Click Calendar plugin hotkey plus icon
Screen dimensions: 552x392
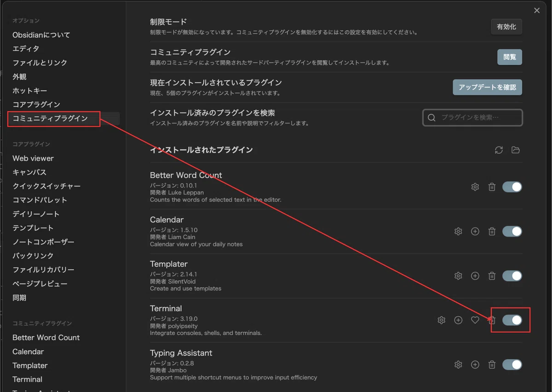475,232
